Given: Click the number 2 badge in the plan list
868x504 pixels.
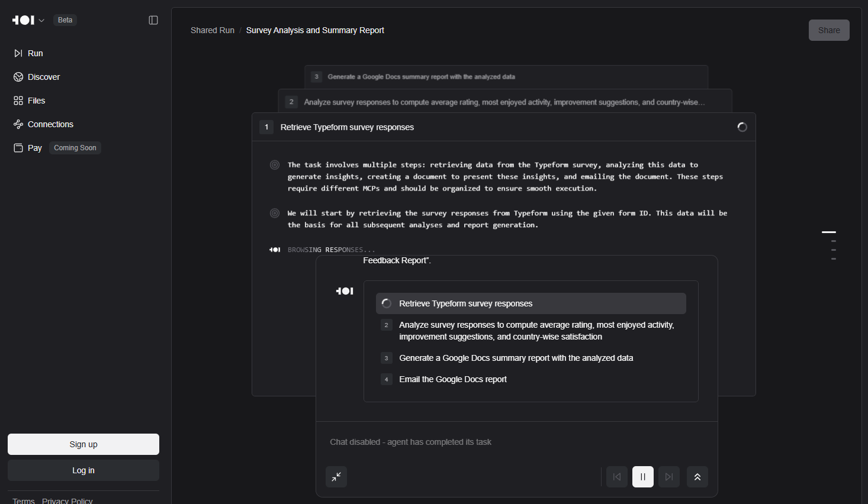Looking at the screenshot, I should pyautogui.click(x=387, y=325).
